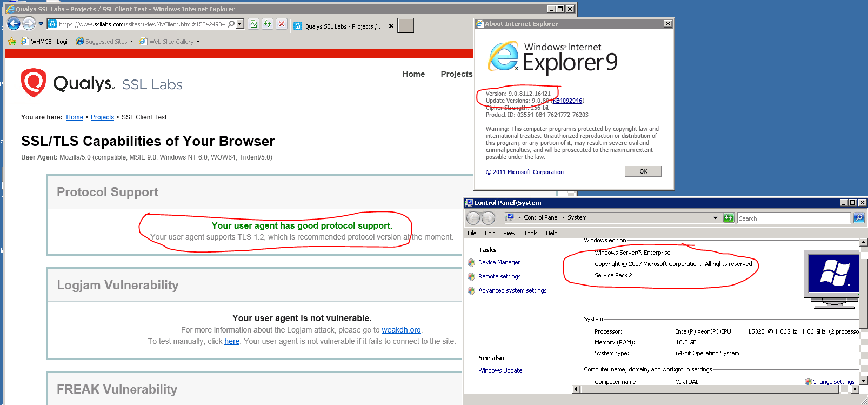This screenshot has height=405, width=868.
Task: Open the IE address bar dropdown arrow
Action: (239, 24)
